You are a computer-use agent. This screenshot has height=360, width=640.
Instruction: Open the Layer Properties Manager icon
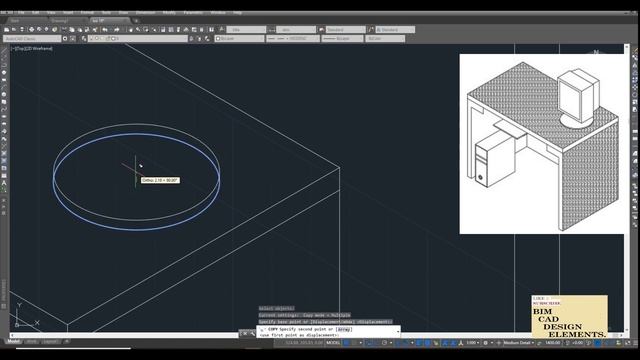click(x=84, y=38)
